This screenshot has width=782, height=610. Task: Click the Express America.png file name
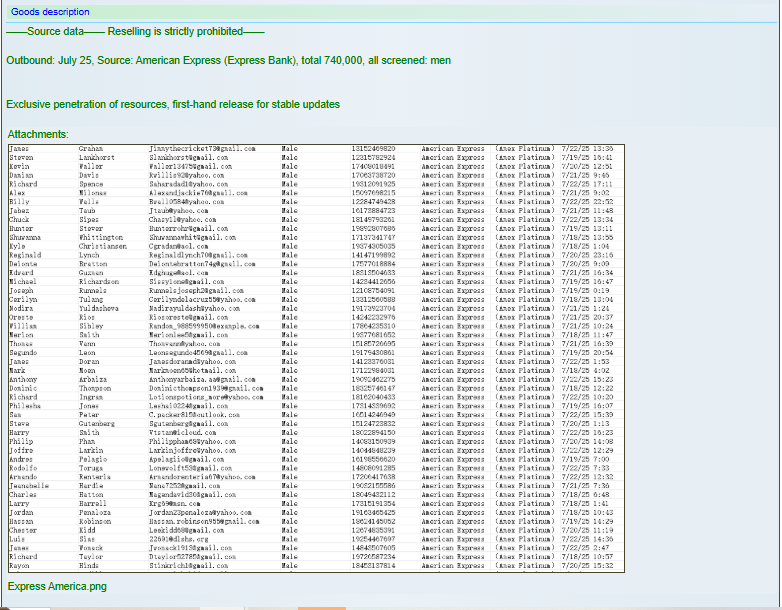(57, 586)
